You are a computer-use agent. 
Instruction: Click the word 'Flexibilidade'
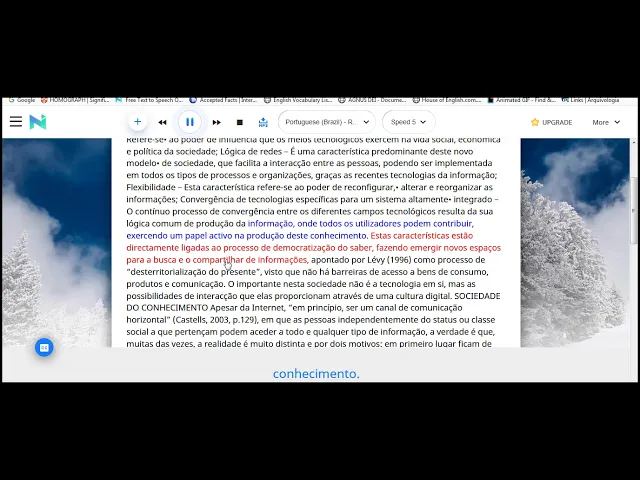point(151,187)
